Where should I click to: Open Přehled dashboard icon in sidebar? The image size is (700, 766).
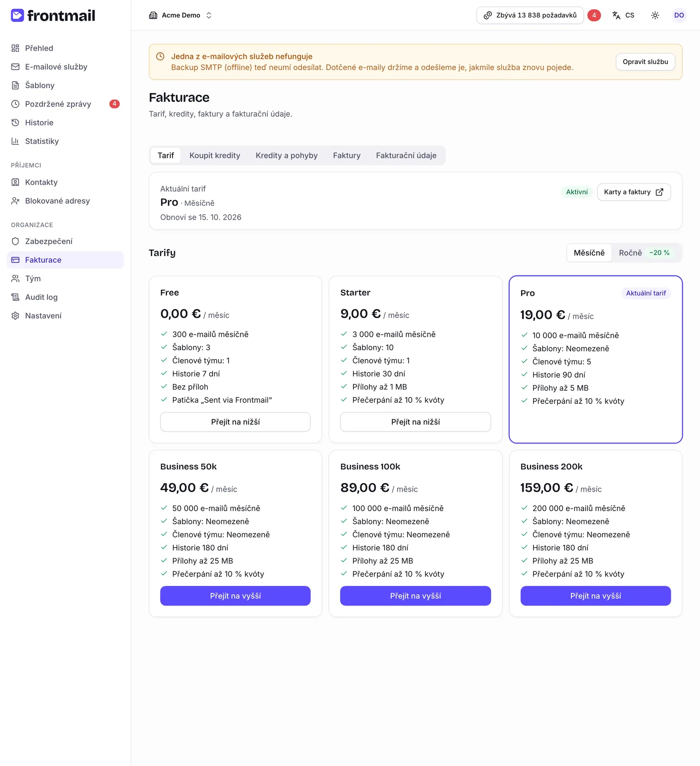coord(15,48)
